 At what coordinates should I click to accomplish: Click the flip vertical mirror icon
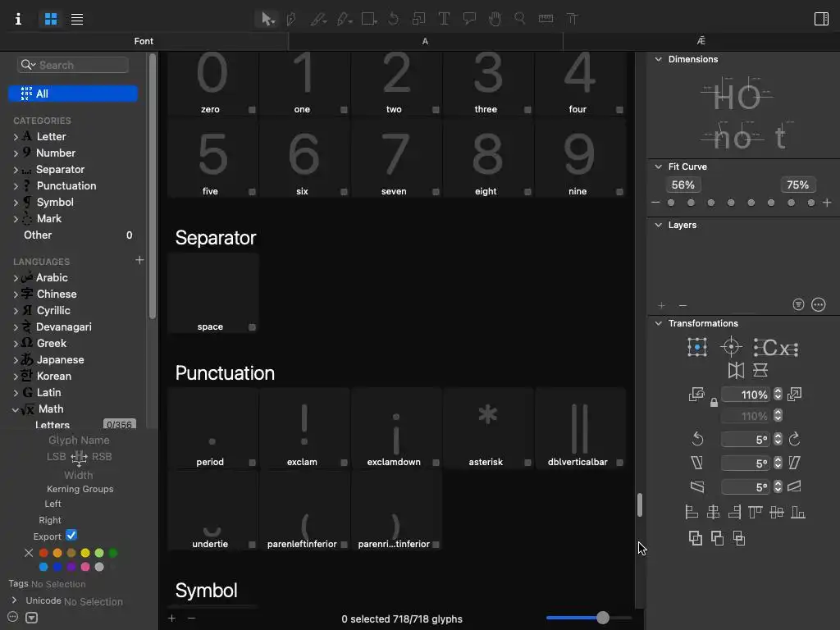[x=760, y=370]
